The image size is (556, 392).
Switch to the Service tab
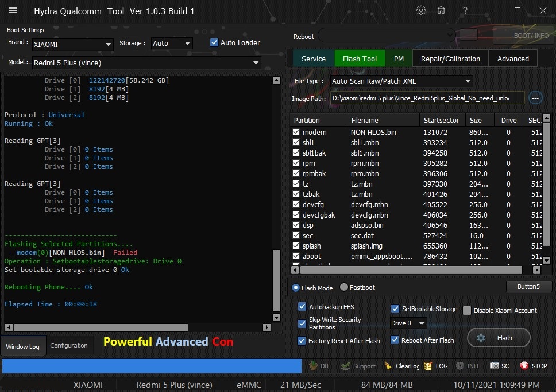pyautogui.click(x=314, y=59)
